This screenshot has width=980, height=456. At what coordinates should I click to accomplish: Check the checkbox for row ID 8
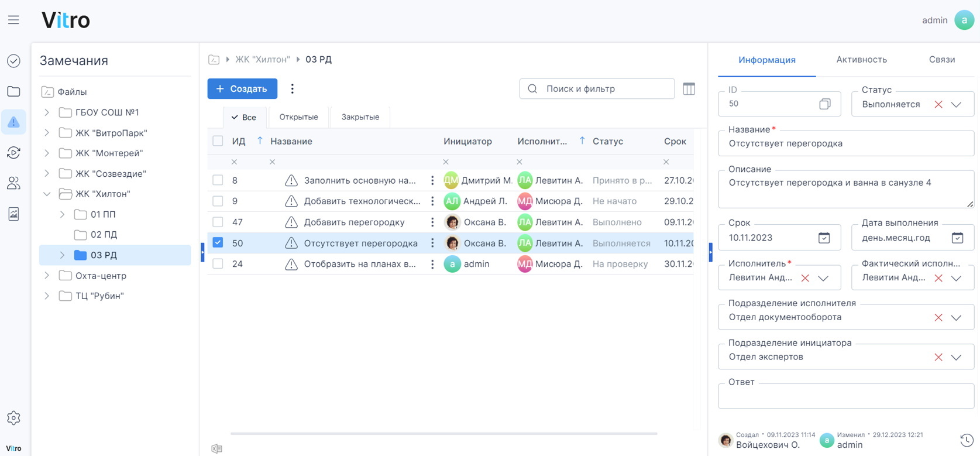218,180
